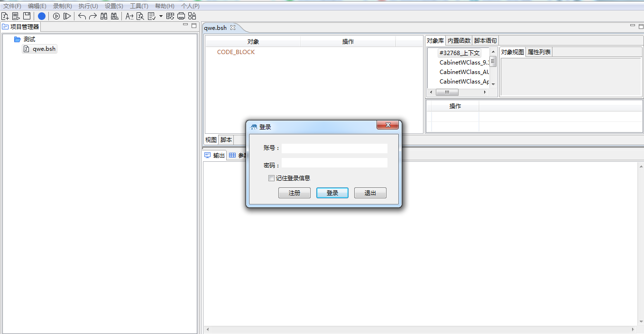The image size is (644, 334).
Task: Switch to the 内置函数 tab
Action: point(459,41)
